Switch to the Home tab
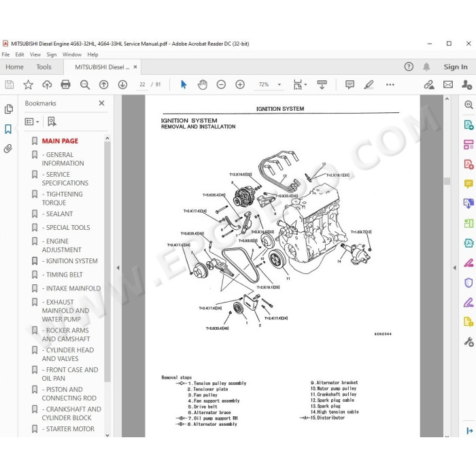 click(x=14, y=67)
